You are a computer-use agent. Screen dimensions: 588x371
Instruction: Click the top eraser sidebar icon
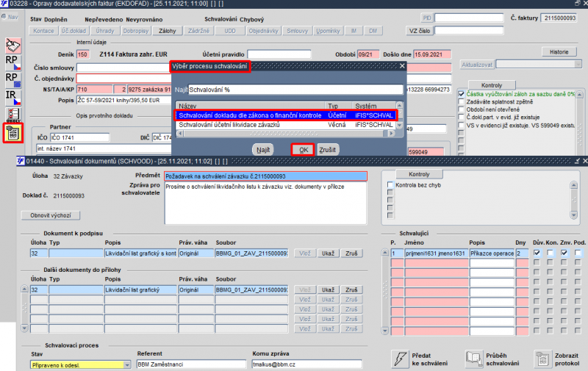point(13,46)
